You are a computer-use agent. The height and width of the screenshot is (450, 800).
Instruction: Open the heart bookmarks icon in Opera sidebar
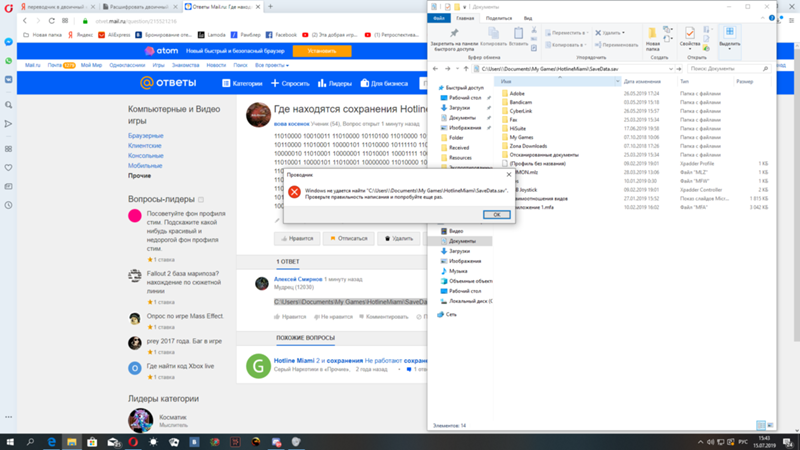click(x=9, y=167)
